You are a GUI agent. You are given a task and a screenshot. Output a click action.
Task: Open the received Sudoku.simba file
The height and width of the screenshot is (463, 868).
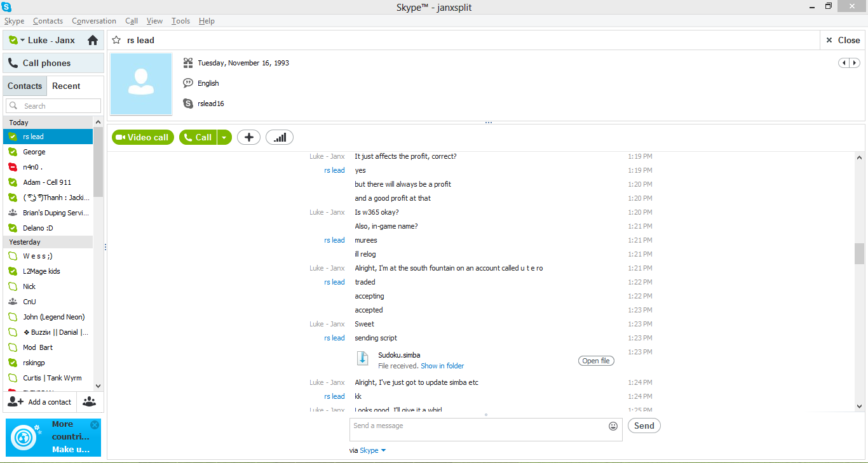(x=596, y=361)
